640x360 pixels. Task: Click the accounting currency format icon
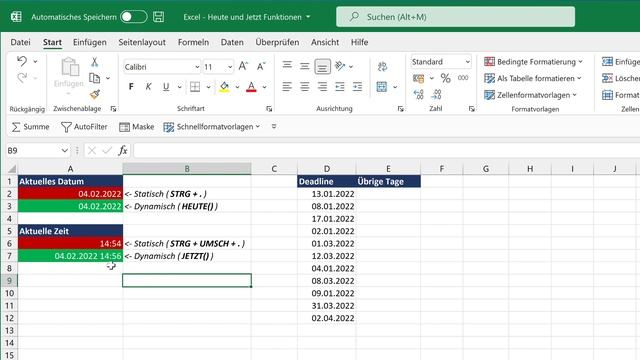[418, 78]
